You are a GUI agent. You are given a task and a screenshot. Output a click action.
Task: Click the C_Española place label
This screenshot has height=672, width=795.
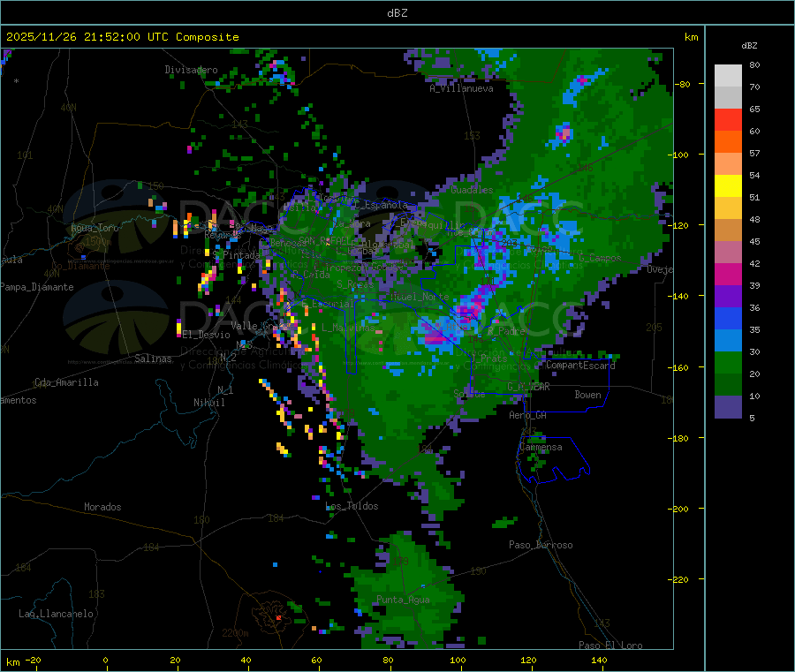coord(381,205)
